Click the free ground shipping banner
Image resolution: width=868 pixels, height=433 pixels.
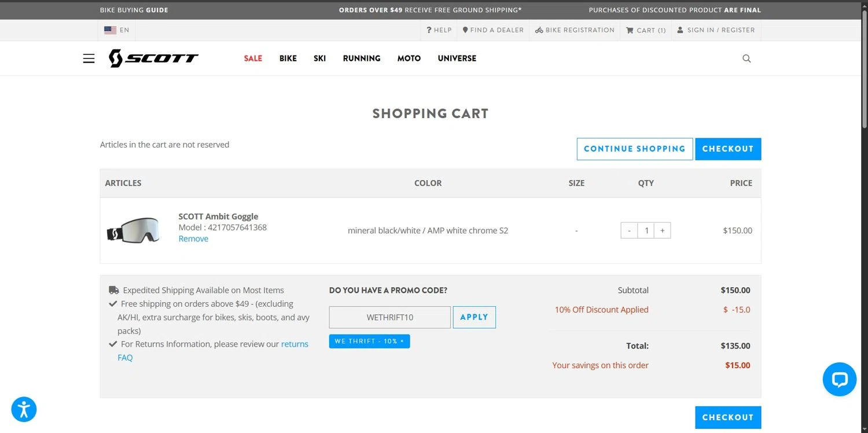pyautogui.click(x=430, y=10)
